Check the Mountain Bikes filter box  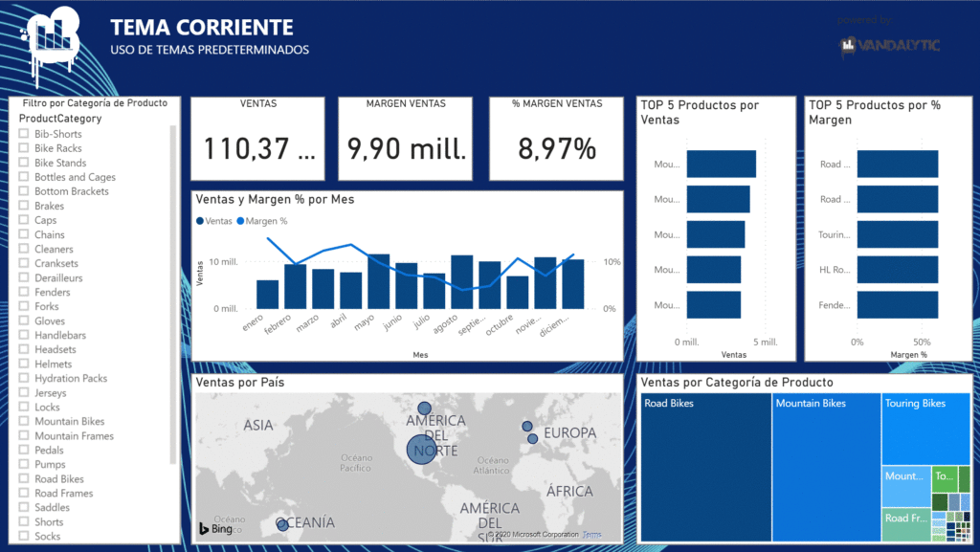coord(24,421)
